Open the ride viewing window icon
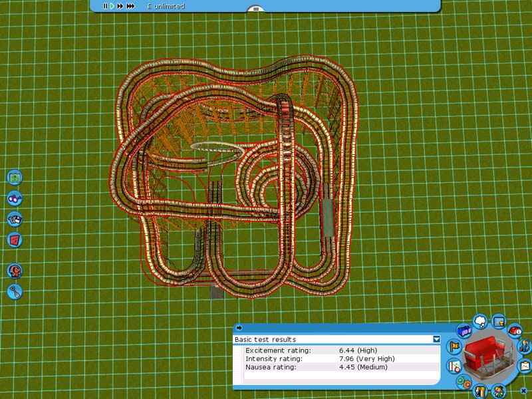Screen dimensions: 532x399 (498, 322)
